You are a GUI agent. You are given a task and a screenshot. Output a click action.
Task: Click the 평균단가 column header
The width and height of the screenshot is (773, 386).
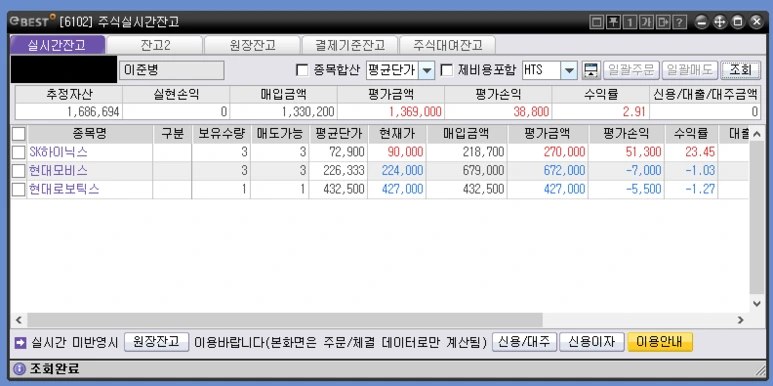(339, 134)
